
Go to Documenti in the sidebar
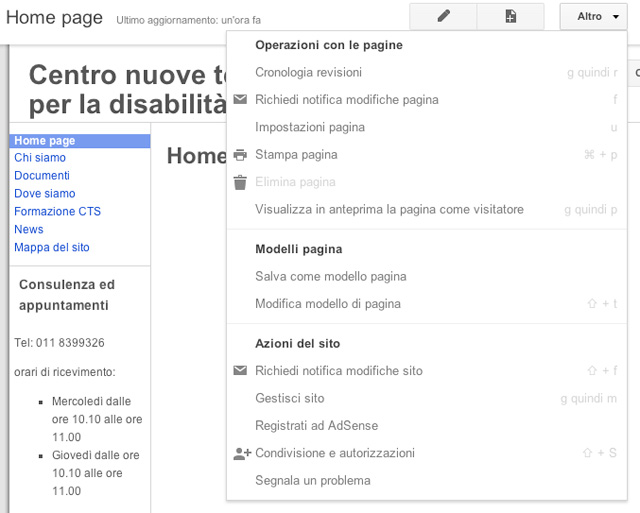[42, 176]
